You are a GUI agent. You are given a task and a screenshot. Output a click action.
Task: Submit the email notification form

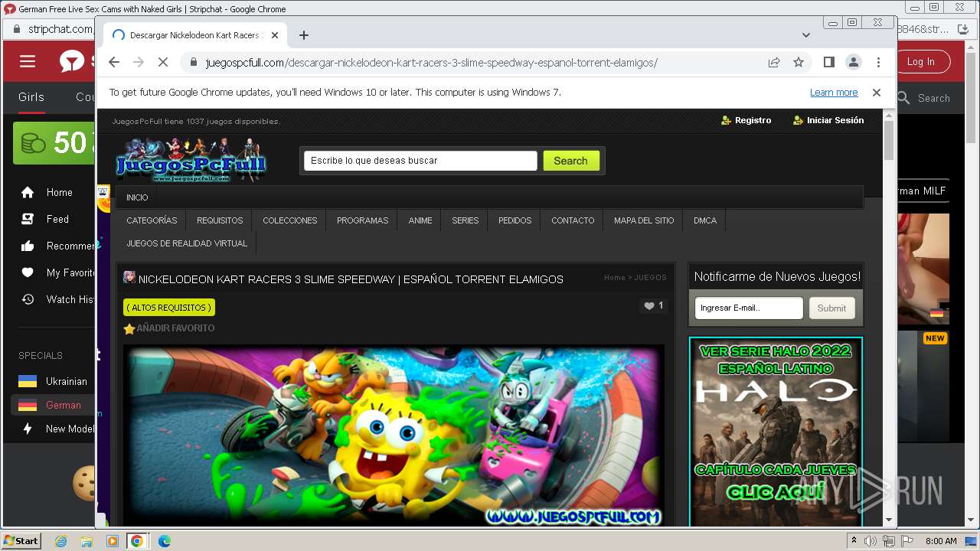coord(831,308)
